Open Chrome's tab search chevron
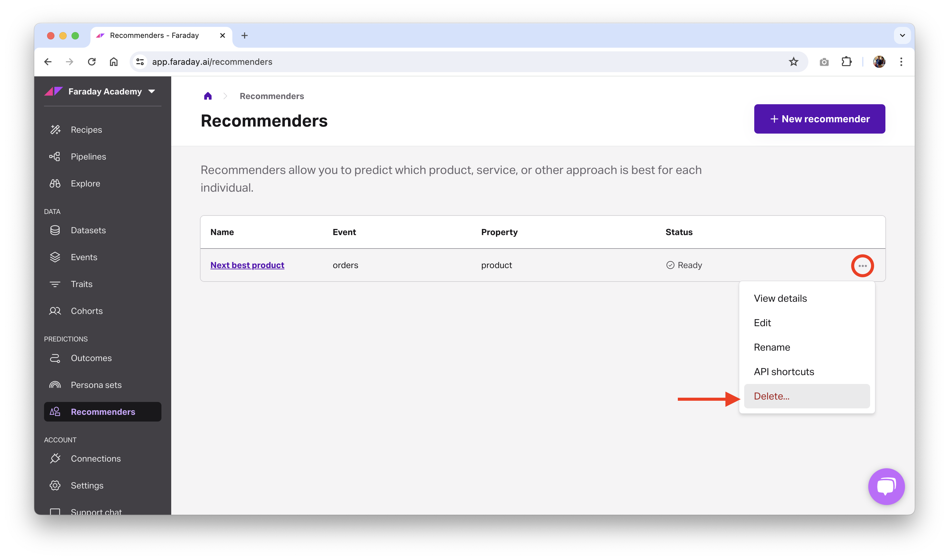The image size is (949, 560). (x=902, y=35)
